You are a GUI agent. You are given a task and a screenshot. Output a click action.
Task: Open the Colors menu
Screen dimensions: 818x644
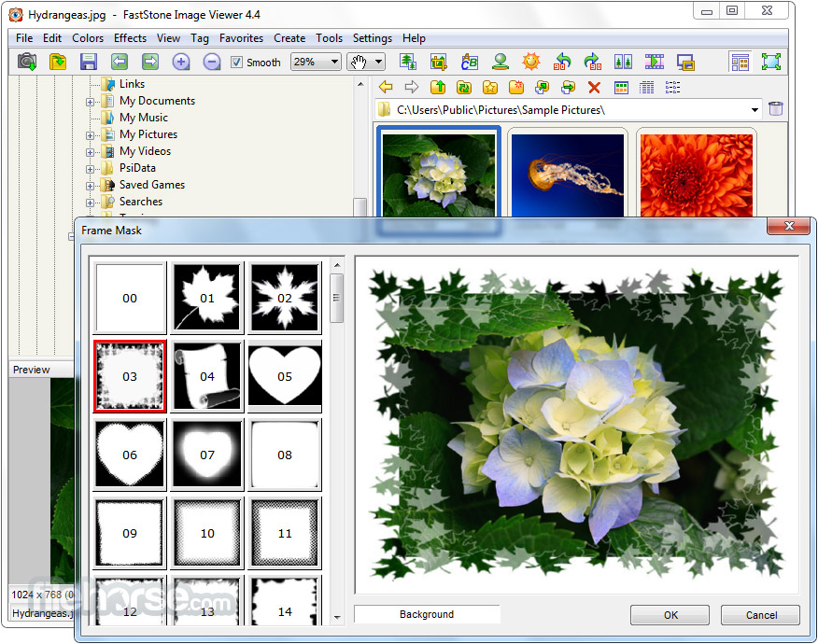tap(88, 38)
